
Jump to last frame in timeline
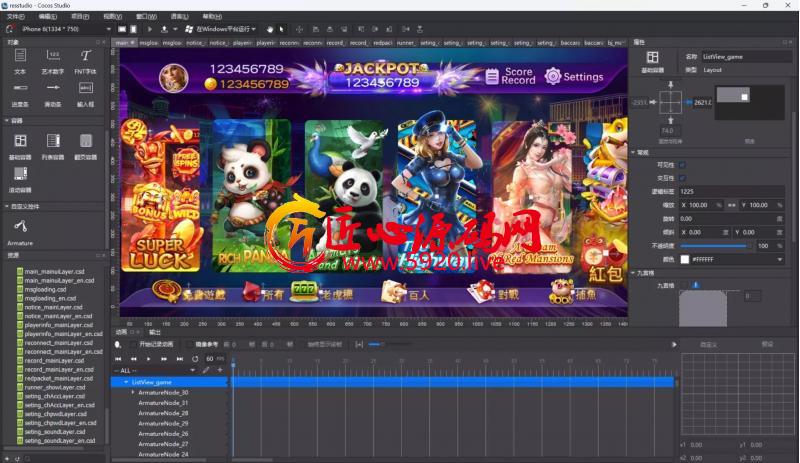[x=180, y=359]
